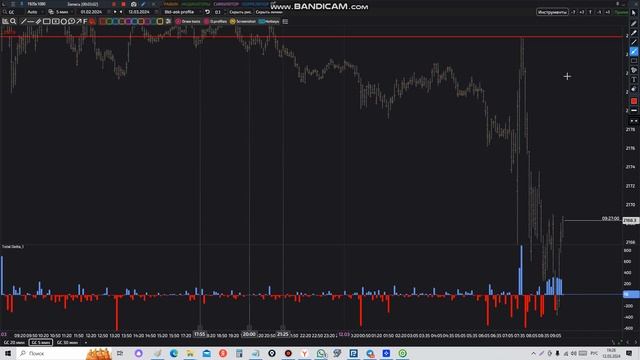Select the F text label tool

[x=85, y=21]
